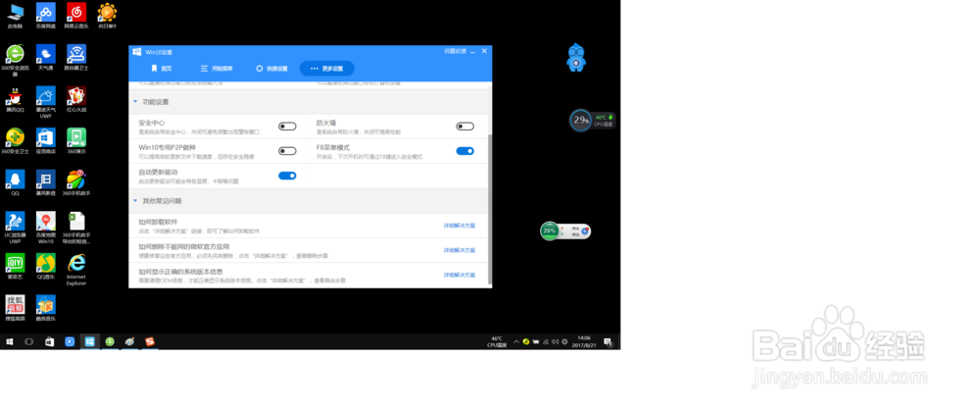Open Internet Explorer desktop shortcut
The height and width of the screenshot is (410, 980).
(x=76, y=270)
